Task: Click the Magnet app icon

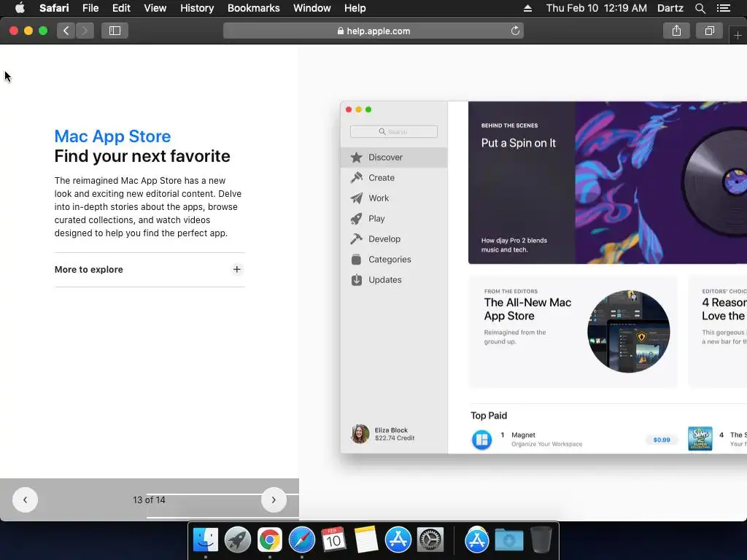Action: (x=481, y=440)
